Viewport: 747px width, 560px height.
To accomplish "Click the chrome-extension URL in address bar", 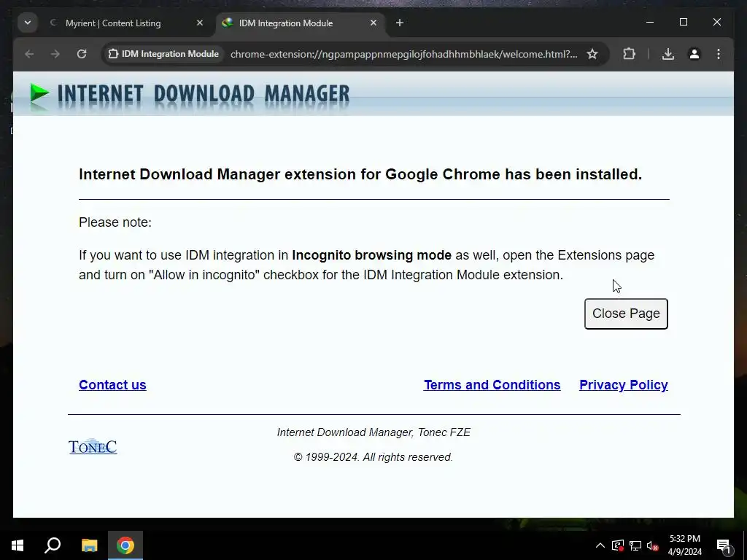I will coord(403,54).
